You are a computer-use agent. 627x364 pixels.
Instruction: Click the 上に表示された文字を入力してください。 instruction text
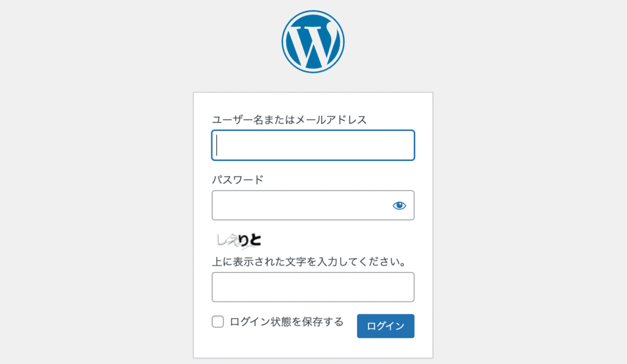pos(310,262)
